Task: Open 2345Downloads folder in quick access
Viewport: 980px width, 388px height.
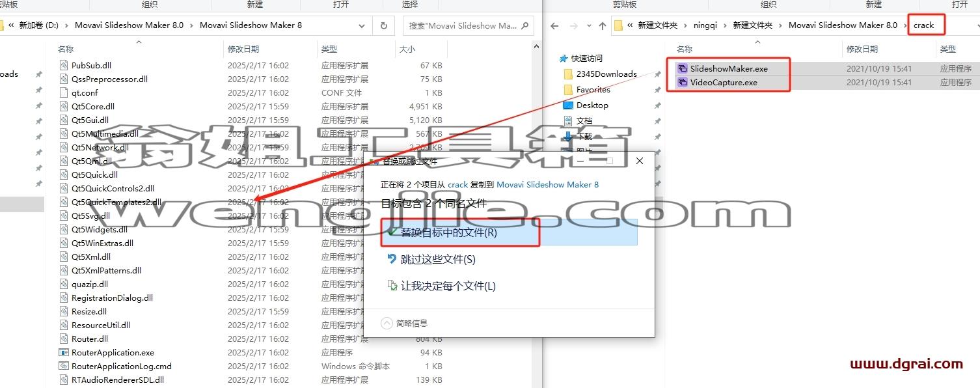Action: 606,74
